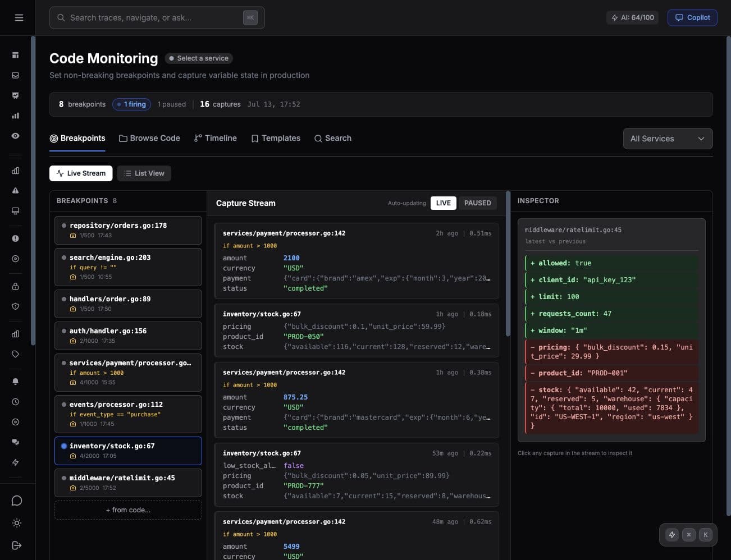The width and height of the screenshot is (731, 560).
Task: Click inspector row requests_count: 47
Action: (x=611, y=314)
